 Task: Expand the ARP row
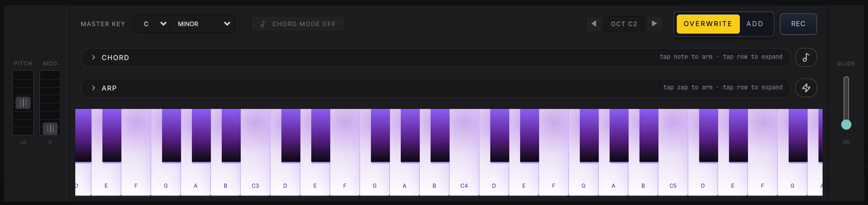point(436,88)
